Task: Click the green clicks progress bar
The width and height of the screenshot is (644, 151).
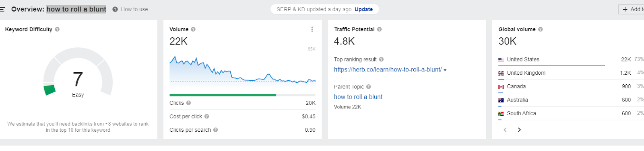Action: (x=223, y=95)
